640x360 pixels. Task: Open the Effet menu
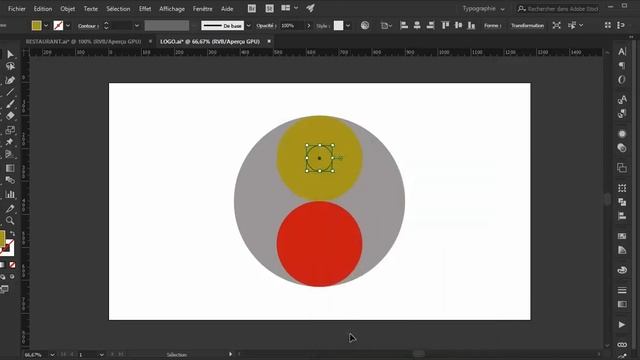145,9
